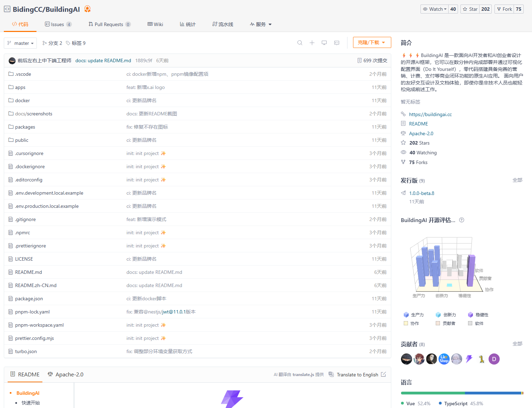View all contributors via 贡献者 全部

click(517, 344)
